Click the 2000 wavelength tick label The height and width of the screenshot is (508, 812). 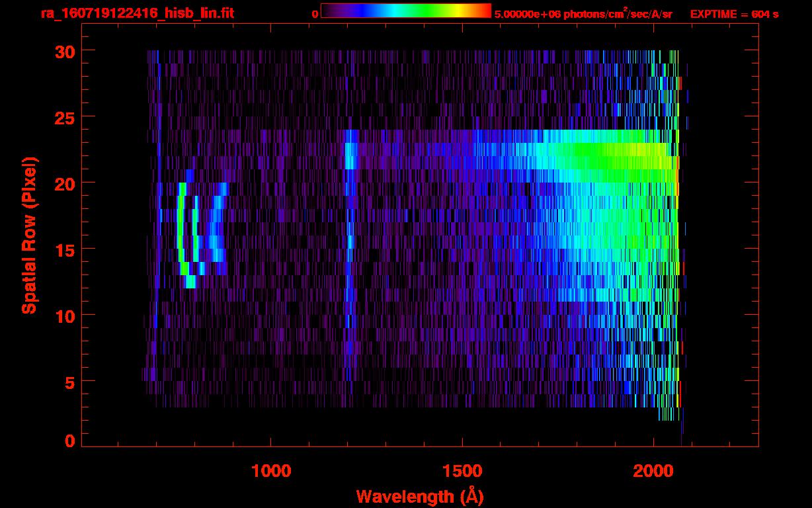(653, 471)
